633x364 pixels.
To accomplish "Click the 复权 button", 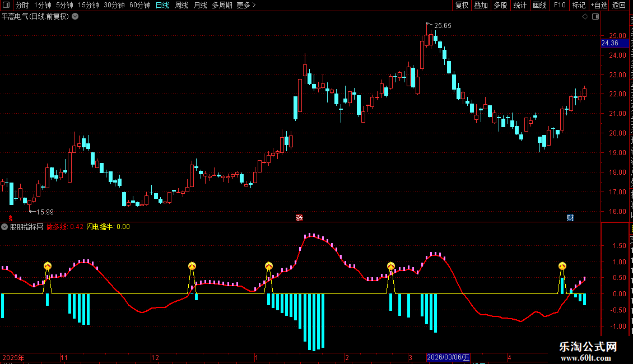I will (x=462, y=5).
